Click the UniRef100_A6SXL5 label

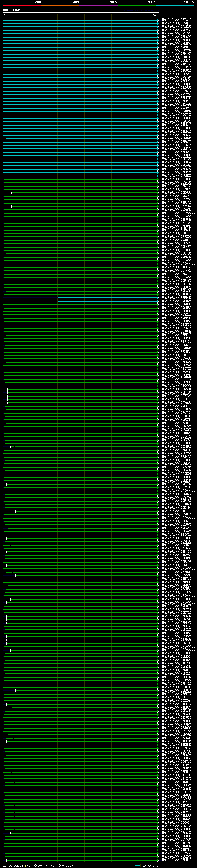tap(176, 315)
